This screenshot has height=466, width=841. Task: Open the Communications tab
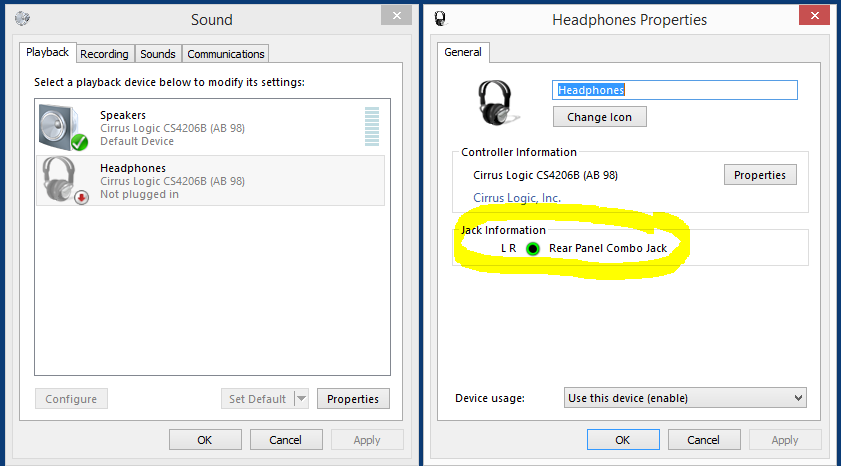[226, 54]
